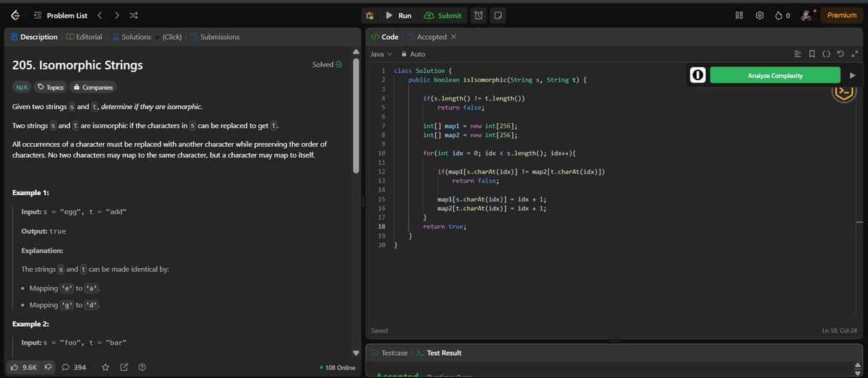The height and width of the screenshot is (378, 868).
Task: Pick a random problem with shuffle icon
Action: point(135,15)
